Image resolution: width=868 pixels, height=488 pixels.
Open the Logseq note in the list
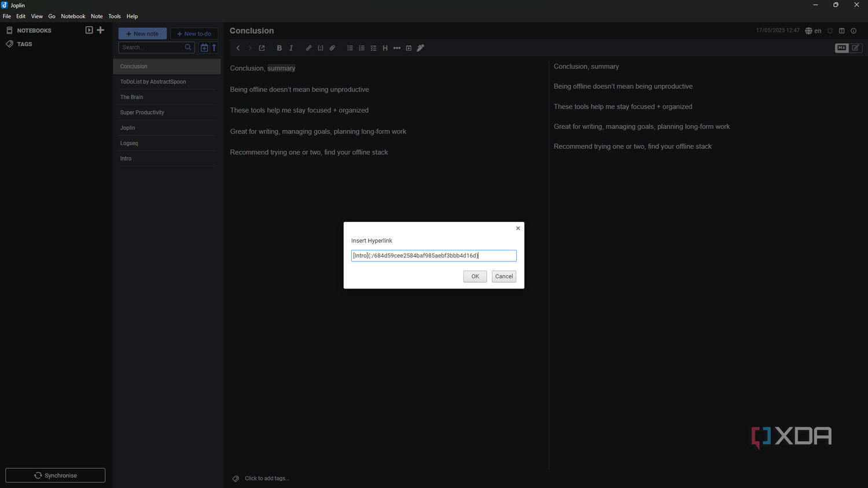pos(167,143)
